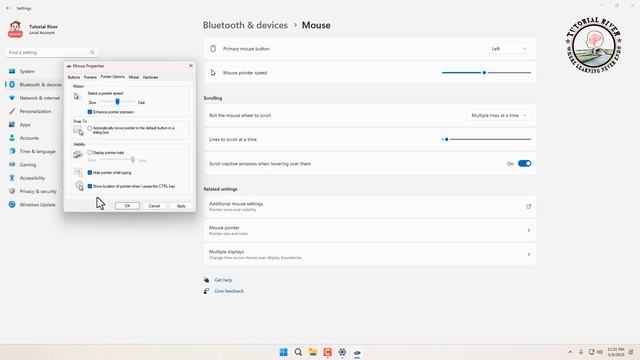This screenshot has width=640, height=360.
Task: Open Primary mouse button dropdown
Action: (509, 49)
